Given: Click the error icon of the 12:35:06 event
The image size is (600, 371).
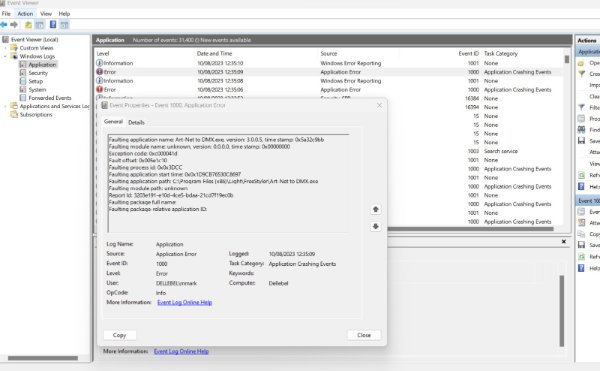Looking at the screenshot, I should 99,89.
